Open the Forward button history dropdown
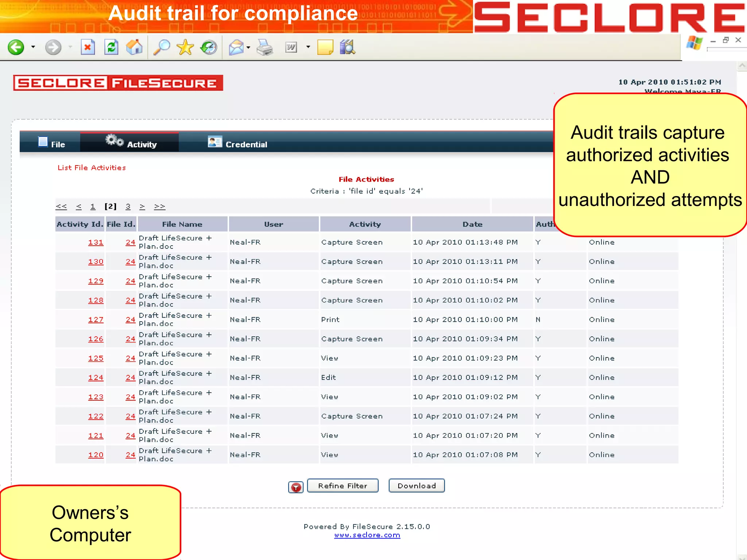 click(70, 47)
